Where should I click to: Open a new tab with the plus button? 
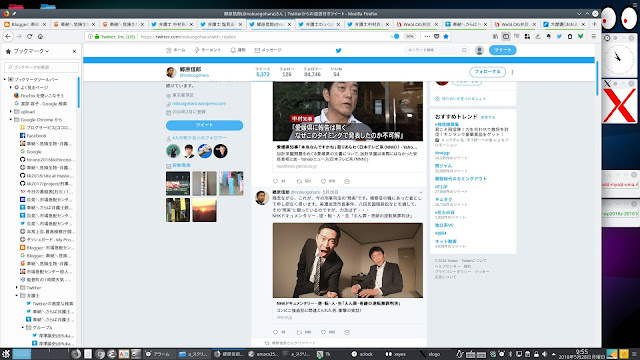(594, 24)
